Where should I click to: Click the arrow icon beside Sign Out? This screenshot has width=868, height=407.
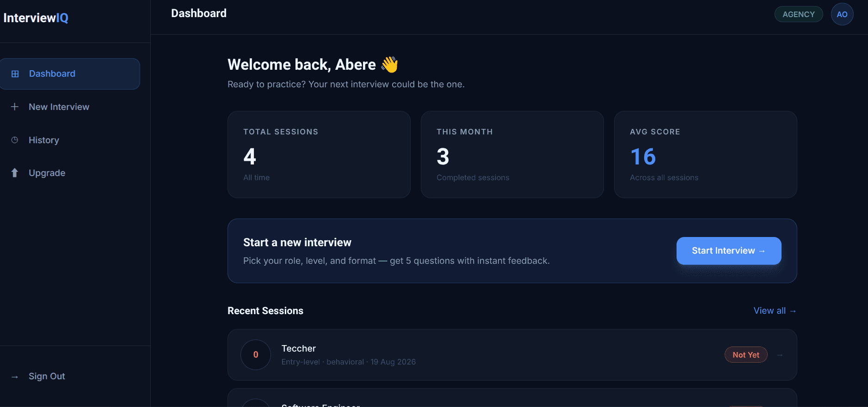(x=15, y=377)
